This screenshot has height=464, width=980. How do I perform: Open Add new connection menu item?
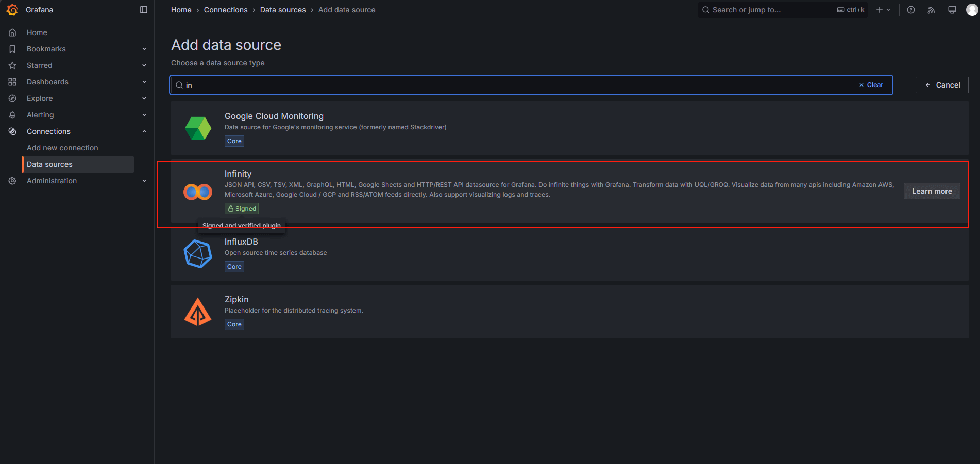pos(62,148)
